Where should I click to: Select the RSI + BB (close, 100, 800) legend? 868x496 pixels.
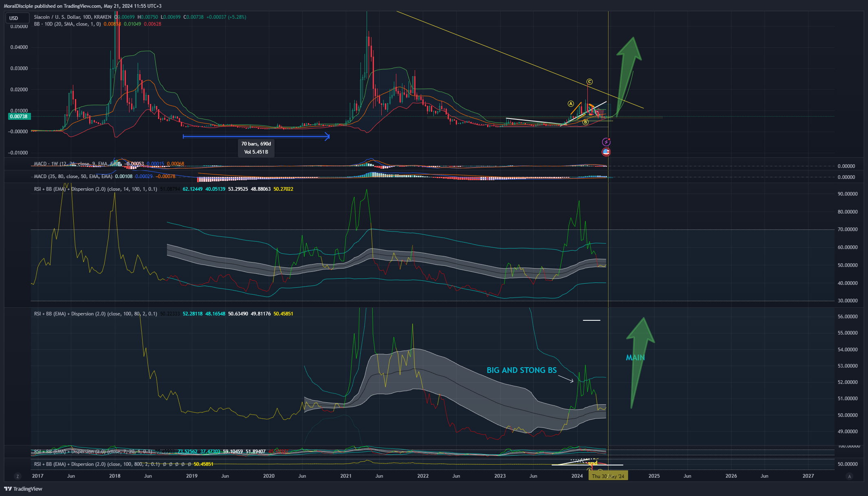pos(97,464)
